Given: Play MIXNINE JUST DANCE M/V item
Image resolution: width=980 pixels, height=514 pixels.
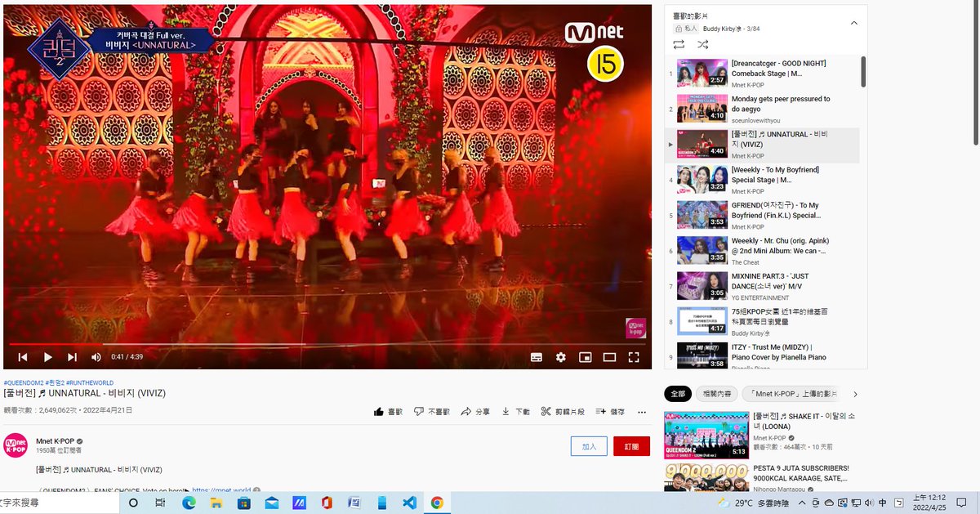Looking at the screenshot, I should click(x=763, y=287).
